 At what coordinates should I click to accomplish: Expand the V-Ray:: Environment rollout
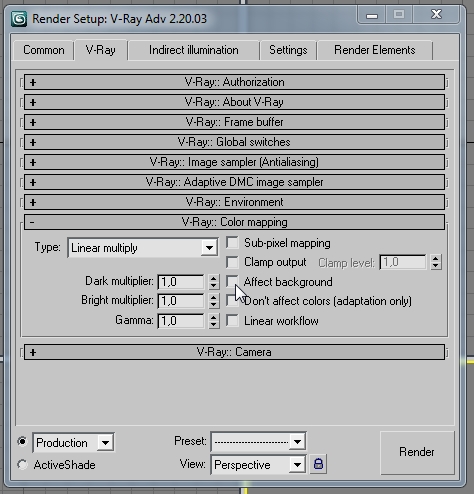click(x=234, y=202)
